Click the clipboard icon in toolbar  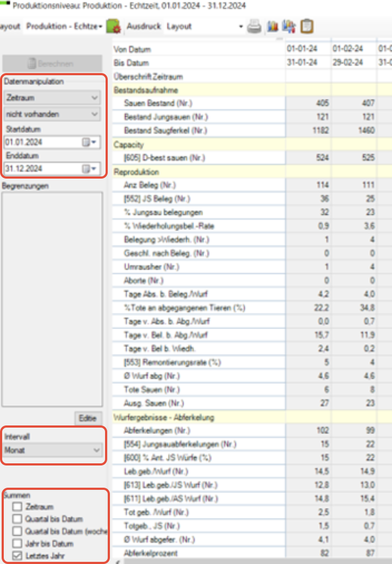coord(306,27)
